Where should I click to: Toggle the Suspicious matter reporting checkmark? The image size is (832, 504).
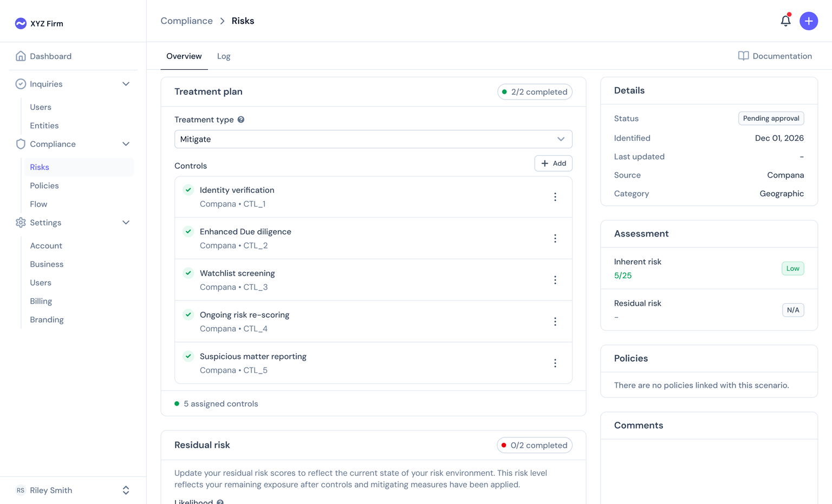(188, 356)
